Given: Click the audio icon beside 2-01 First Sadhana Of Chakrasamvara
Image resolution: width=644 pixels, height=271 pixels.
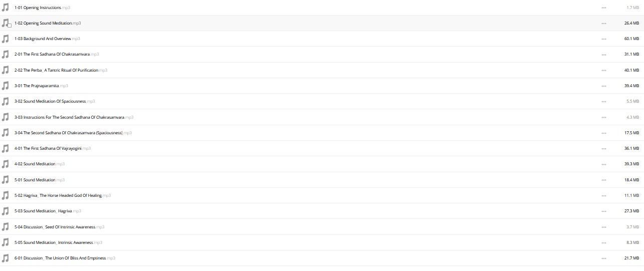Looking at the screenshot, I should tap(6, 54).
